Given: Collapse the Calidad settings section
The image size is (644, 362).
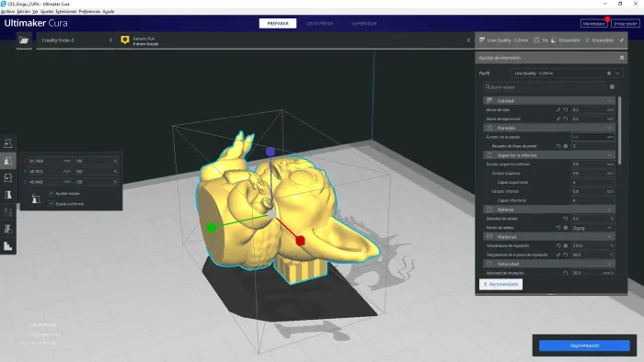Looking at the screenshot, I should click(x=549, y=100).
